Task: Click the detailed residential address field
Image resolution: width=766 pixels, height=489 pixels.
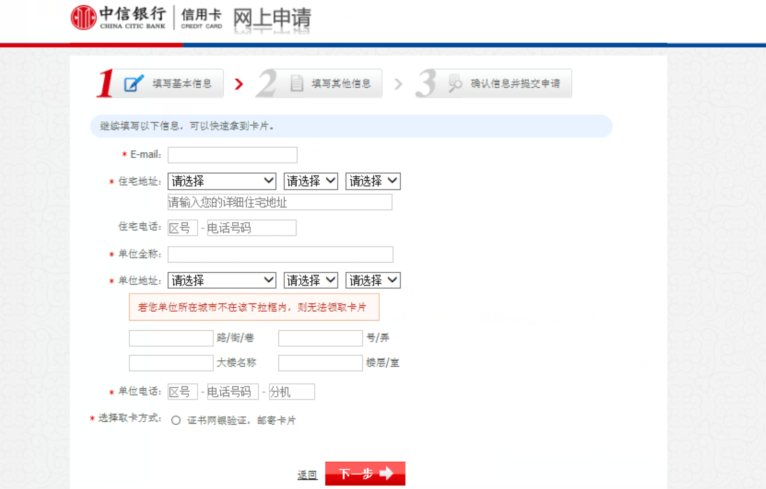Action: [x=280, y=202]
